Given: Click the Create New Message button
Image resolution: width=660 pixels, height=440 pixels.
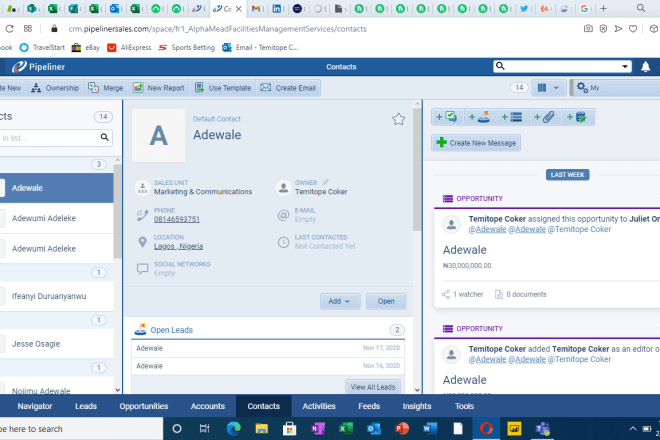Looking at the screenshot, I should 476,143.
